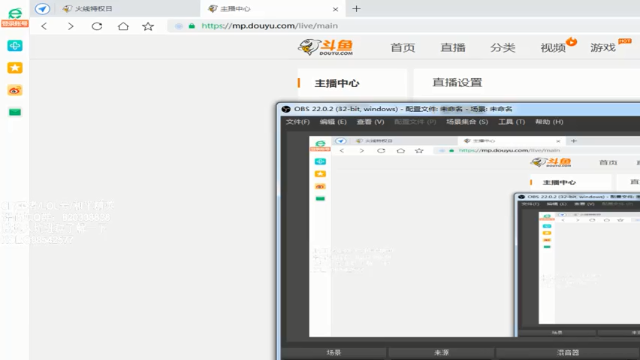The image size is (640, 360).
Task: Click the address bar URL mp.douyu.com
Action: click(x=269, y=26)
